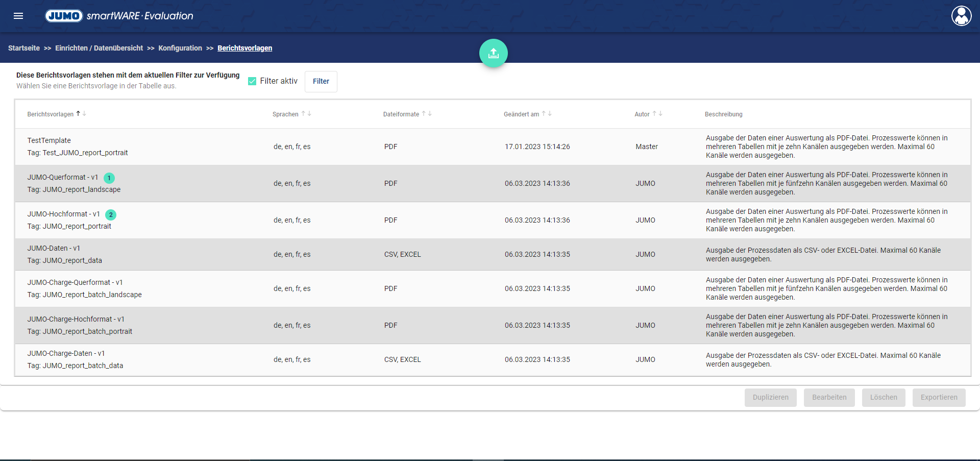
Task: Click Tag: Test_JUMO_report_portrait text
Action: tap(78, 153)
